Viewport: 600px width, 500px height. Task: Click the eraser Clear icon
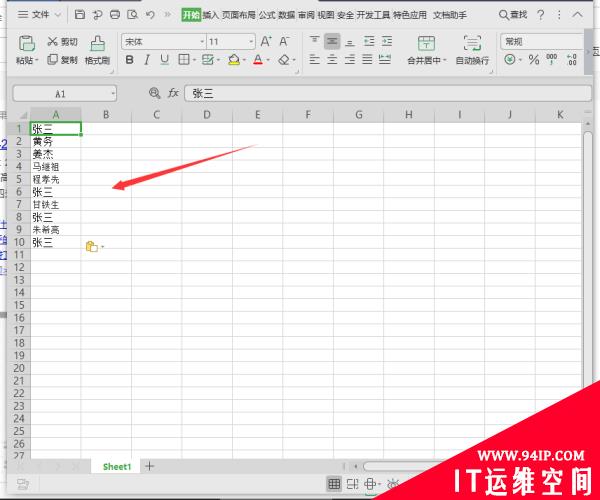click(284, 60)
